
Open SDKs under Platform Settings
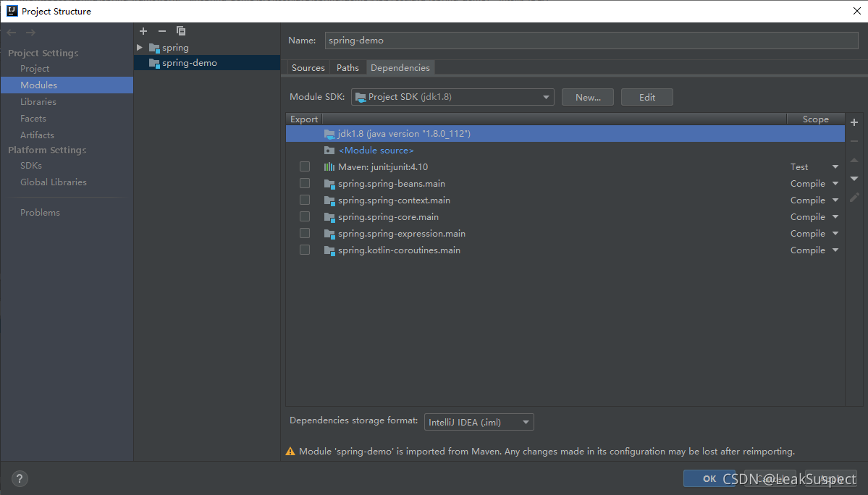pos(31,166)
